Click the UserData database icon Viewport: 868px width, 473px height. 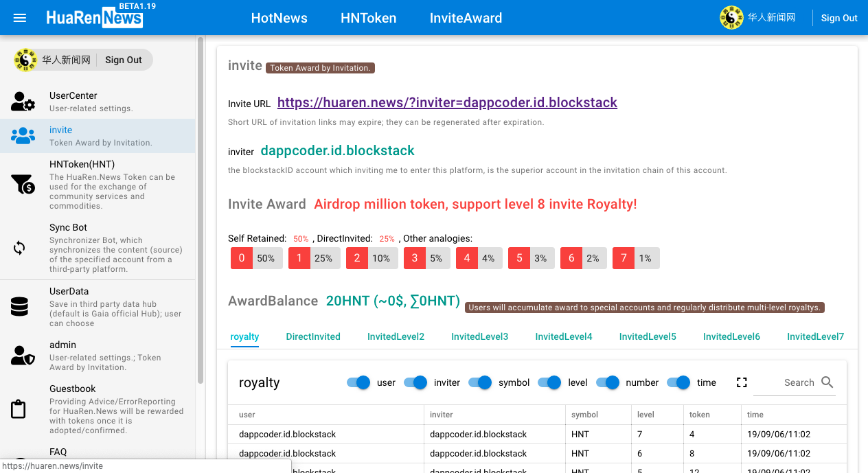[19, 307]
